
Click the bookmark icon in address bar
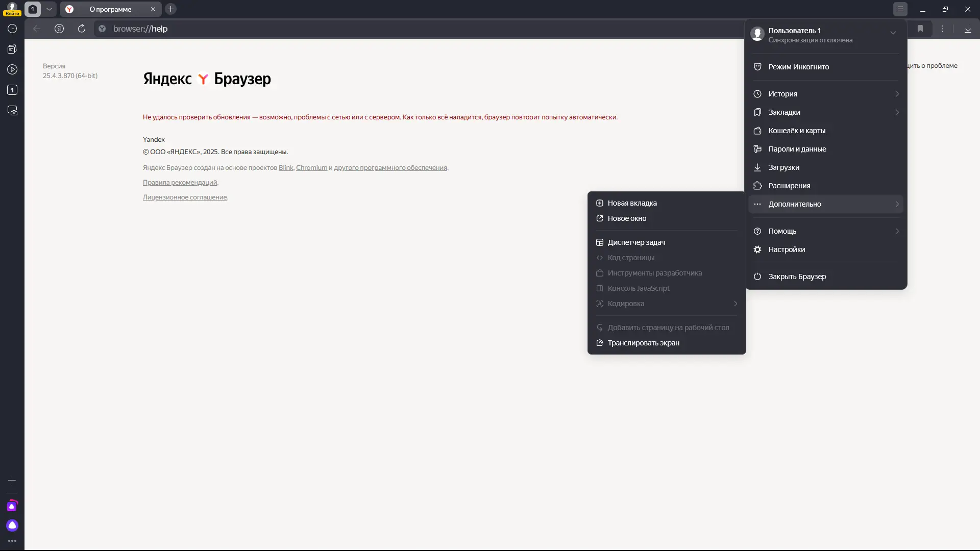tap(920, 29)
